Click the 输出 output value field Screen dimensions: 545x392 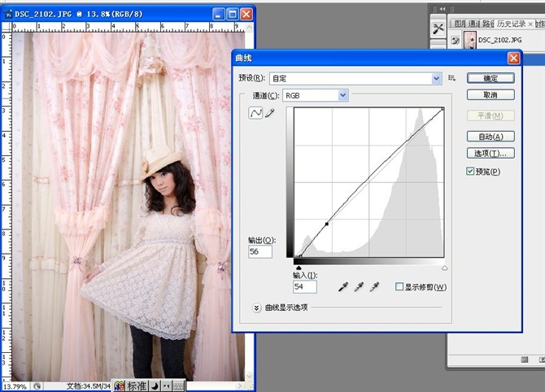[x=260, y=251]
